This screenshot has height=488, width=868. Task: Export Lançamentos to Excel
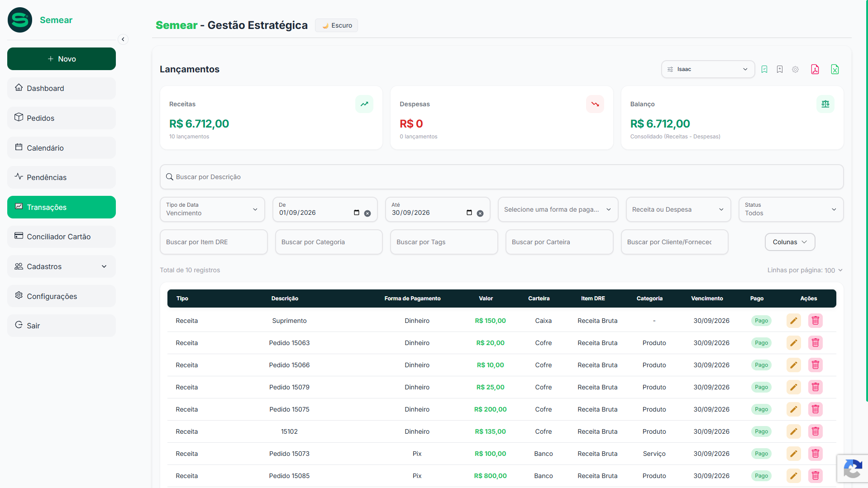pyautogui.click(x=835, y=69)
